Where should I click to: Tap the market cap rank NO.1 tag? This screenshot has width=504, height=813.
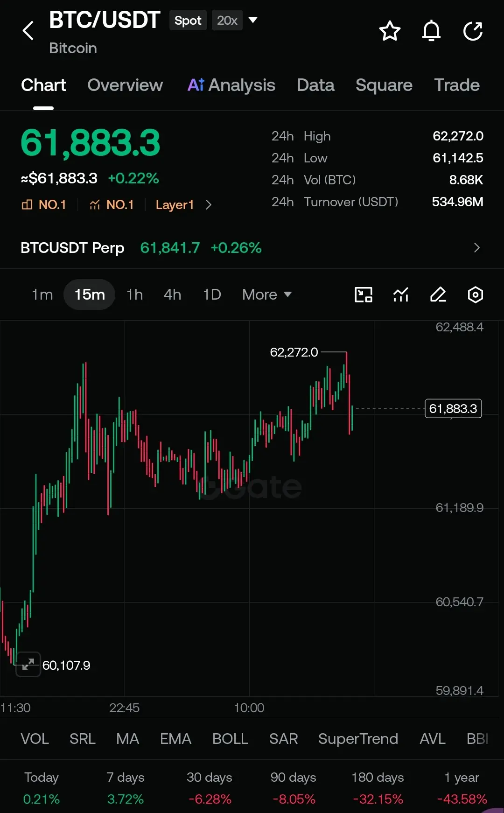pos(44,204)
